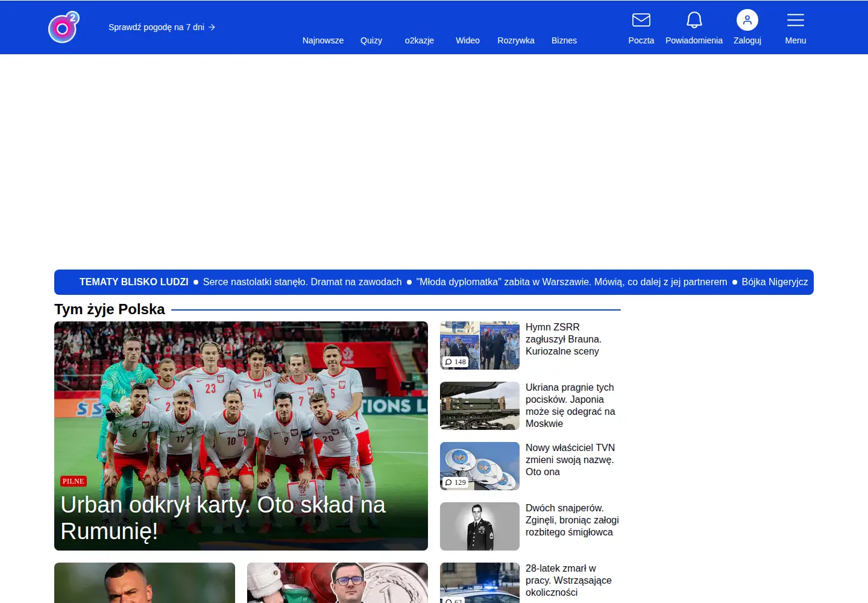This screenshot has width=868, height=603.
Task: Open the Poczta mail envelope icon
Action: (641, 20)
